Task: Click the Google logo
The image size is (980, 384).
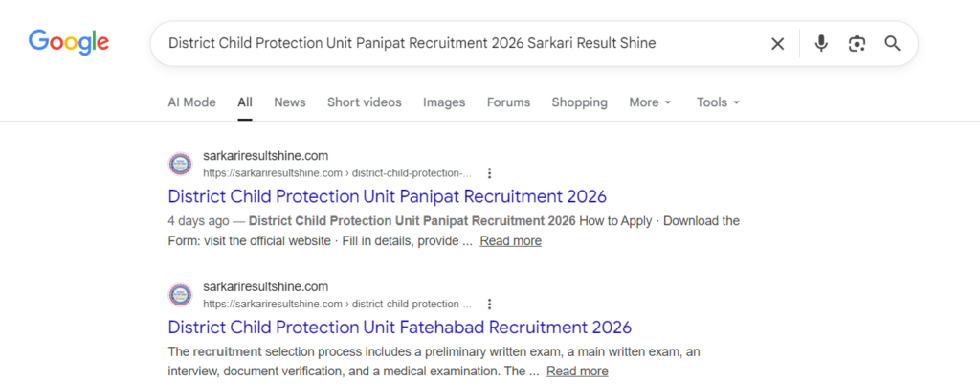Action: (x=69, y=42)
